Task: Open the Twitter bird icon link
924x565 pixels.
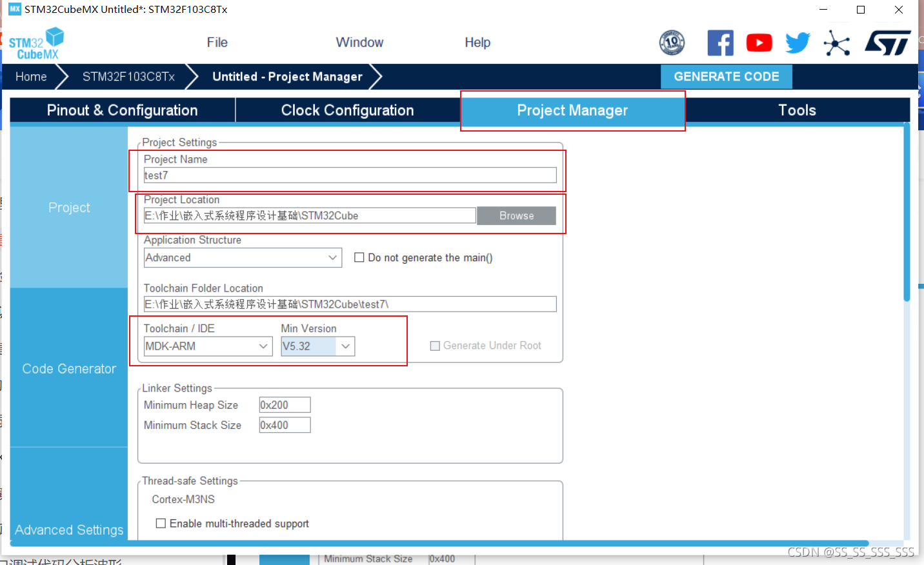Action: click(798, 43)
